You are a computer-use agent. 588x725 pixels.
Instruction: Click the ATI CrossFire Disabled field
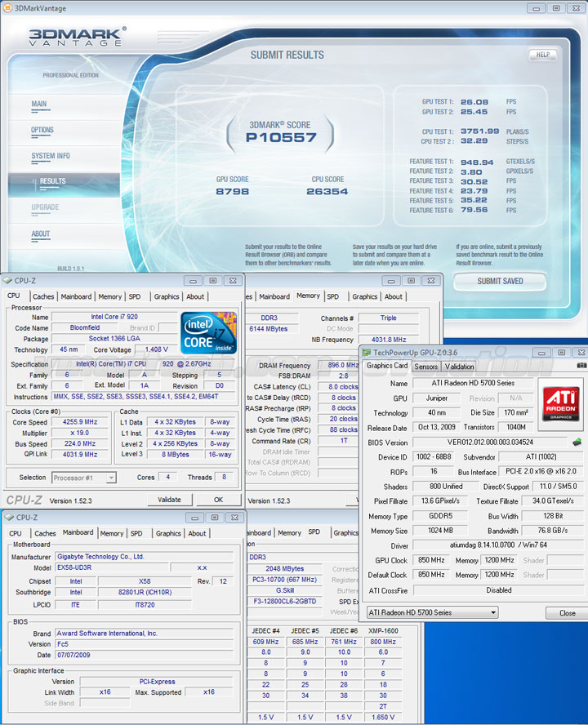coord(498,590)
